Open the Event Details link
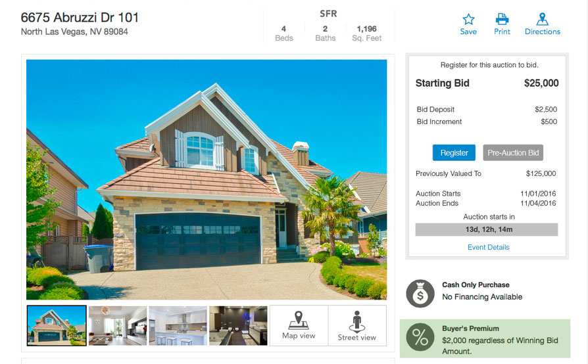This screenshot has height=364, width=588. click(x=488, y=247)
